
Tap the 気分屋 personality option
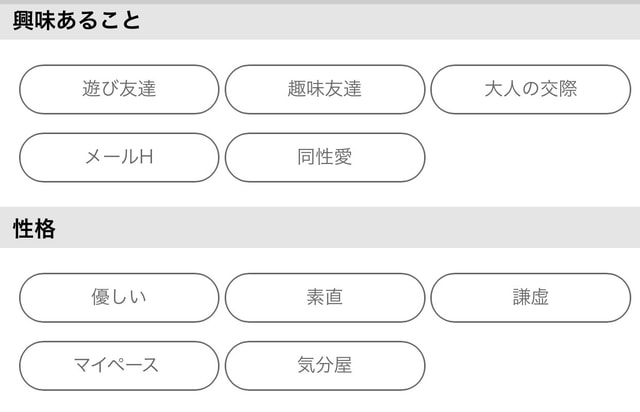(325, 365)
